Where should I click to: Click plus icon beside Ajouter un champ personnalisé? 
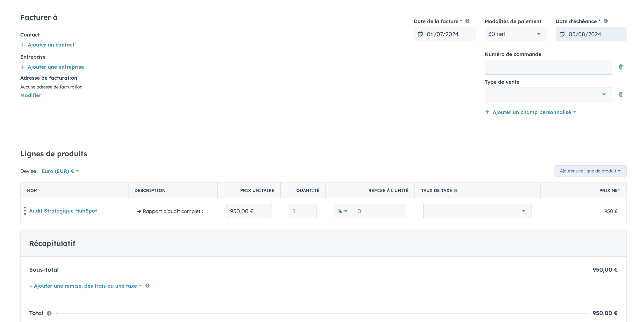pos(487,112)
